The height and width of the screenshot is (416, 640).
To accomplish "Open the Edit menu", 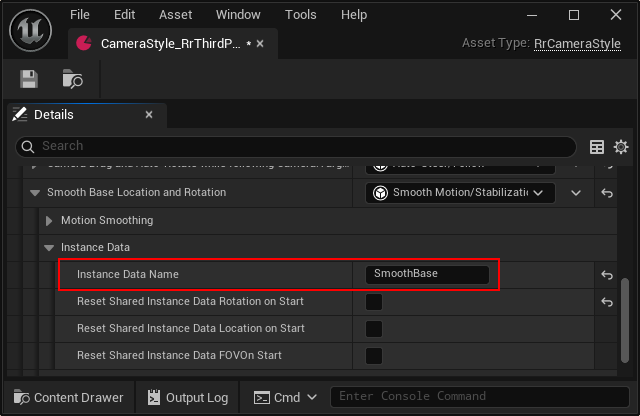I will pos(124,15).
